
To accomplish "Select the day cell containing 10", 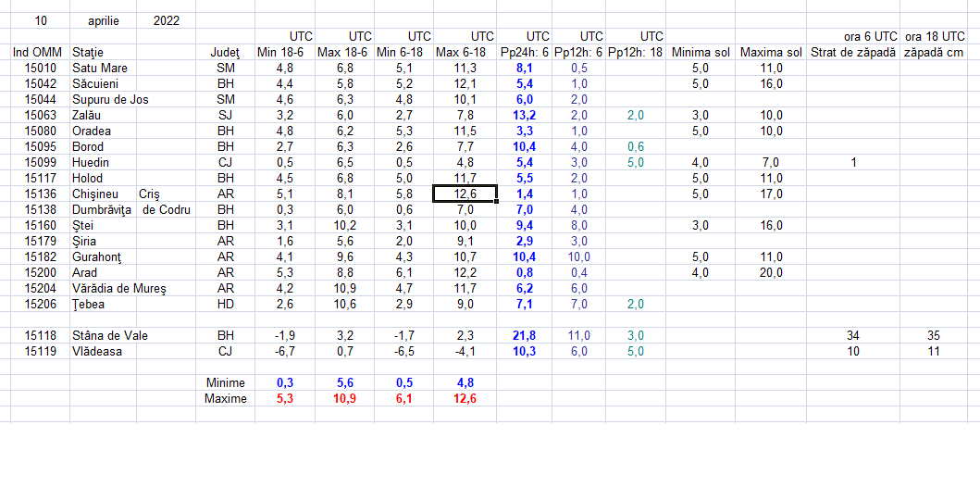I will pos(41,20).
